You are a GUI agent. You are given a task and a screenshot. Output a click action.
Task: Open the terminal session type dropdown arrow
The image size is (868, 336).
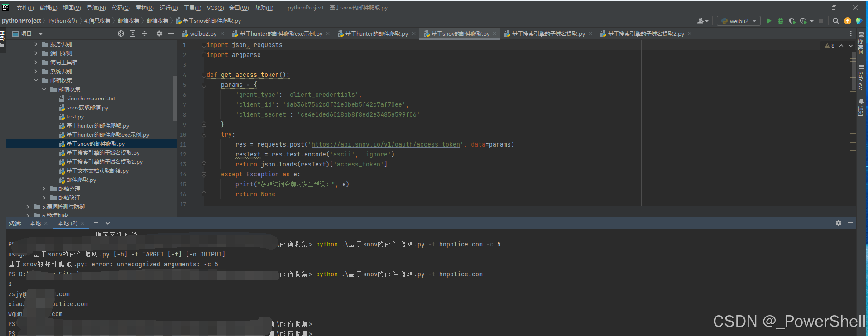(108, 223)
